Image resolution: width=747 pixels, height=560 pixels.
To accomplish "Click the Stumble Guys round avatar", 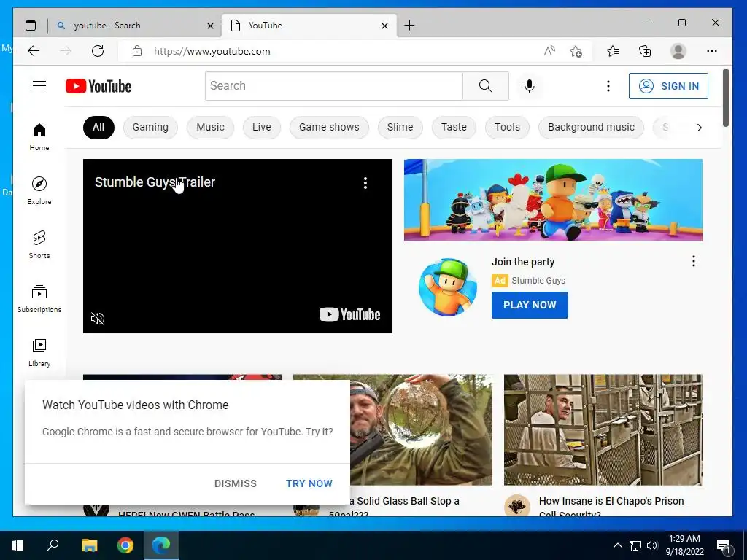I will point(448,287).
